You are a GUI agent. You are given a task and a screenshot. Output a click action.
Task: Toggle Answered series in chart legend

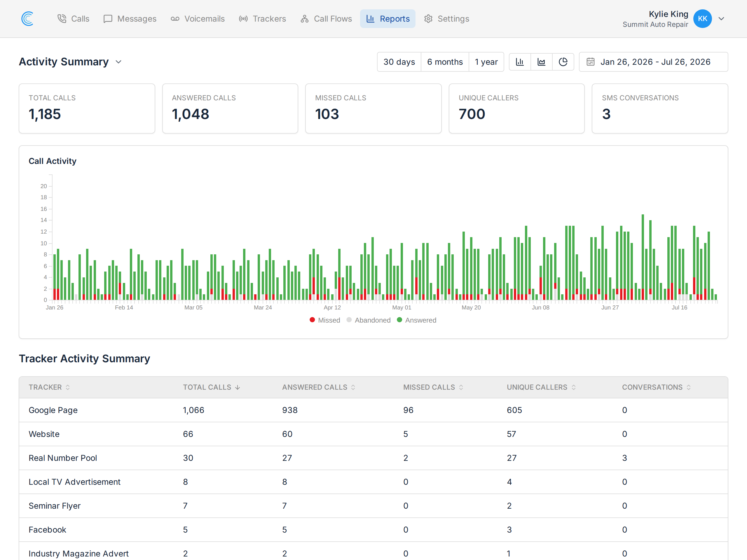pos(417,320)
